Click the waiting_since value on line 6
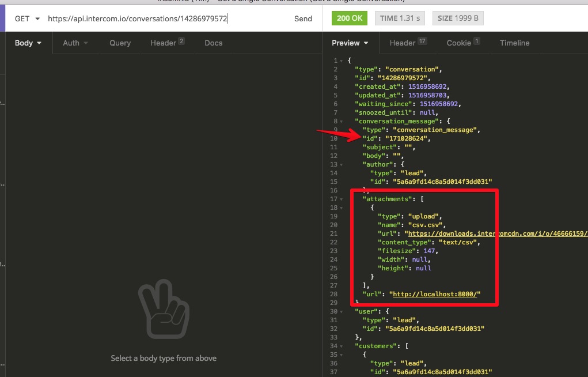Viewport: 588px width, 377px height. (439, 104)
